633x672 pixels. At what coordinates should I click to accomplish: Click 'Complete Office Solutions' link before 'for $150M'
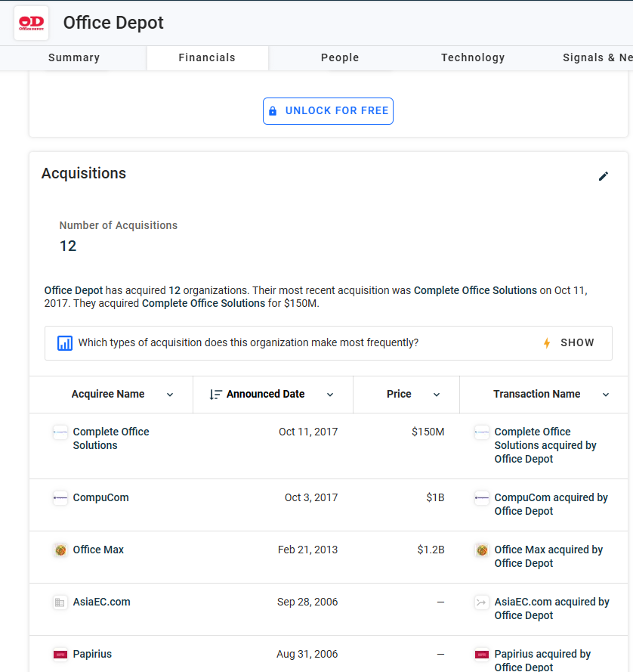(x=203, y=303)
